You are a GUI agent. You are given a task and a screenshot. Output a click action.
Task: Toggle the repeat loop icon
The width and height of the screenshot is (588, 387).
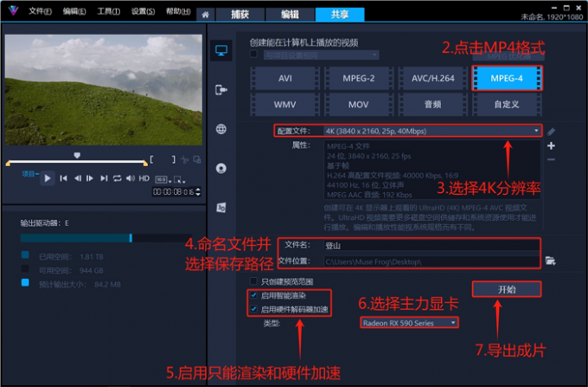pos(117,178)
